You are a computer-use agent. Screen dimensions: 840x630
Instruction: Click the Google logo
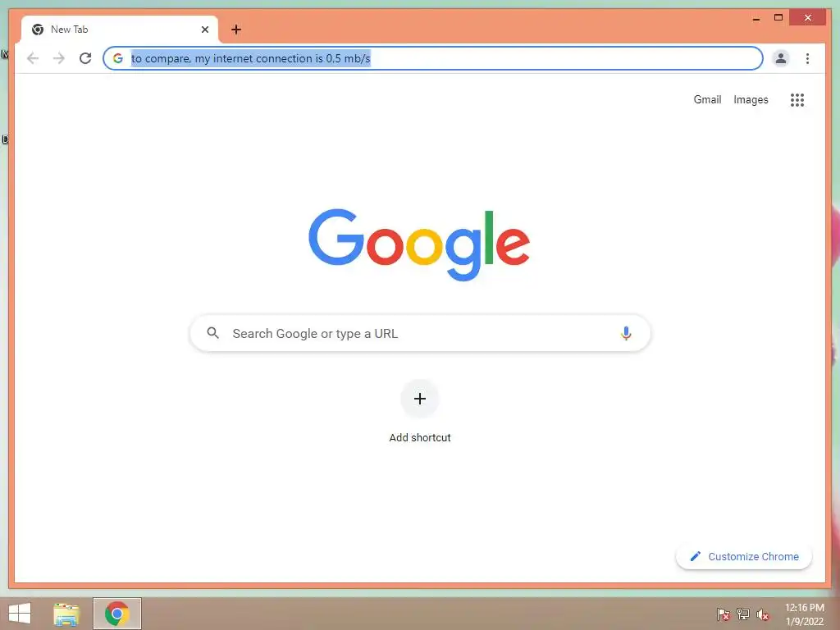419,244
